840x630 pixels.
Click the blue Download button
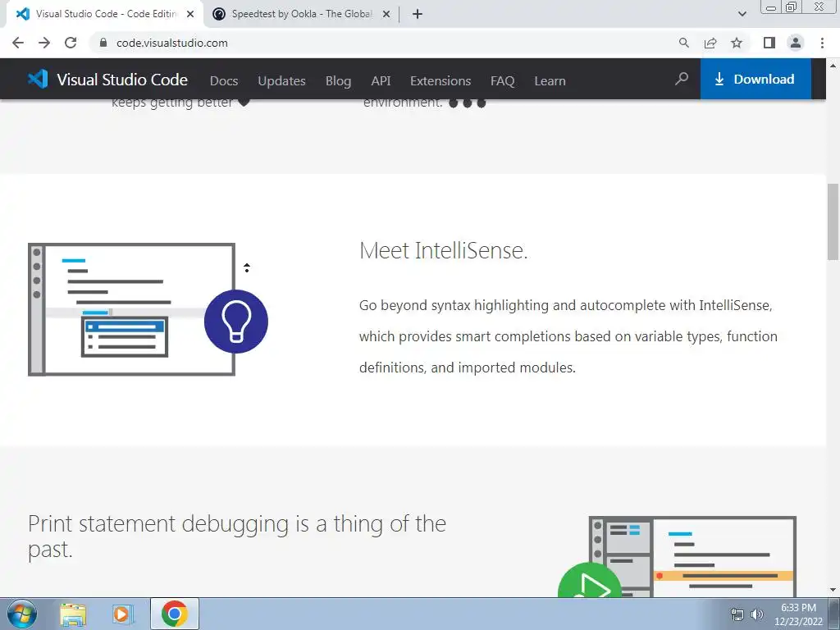[756, 80]
